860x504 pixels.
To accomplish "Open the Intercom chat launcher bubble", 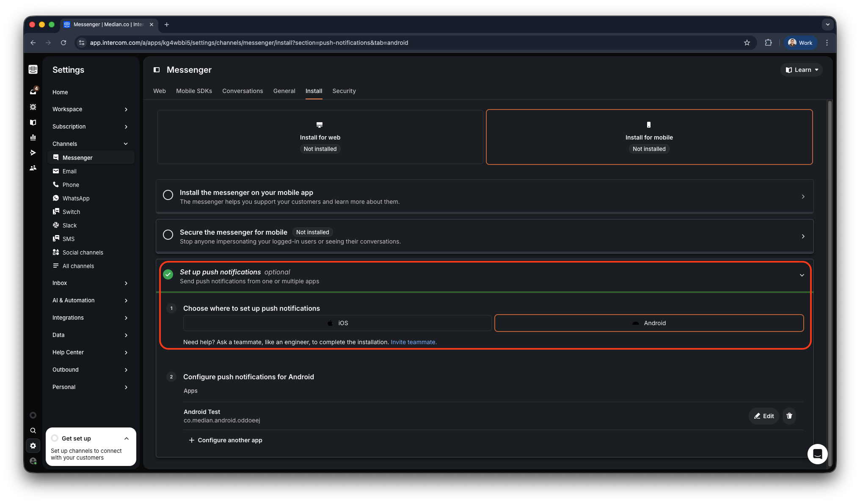I will pos(817,454).
